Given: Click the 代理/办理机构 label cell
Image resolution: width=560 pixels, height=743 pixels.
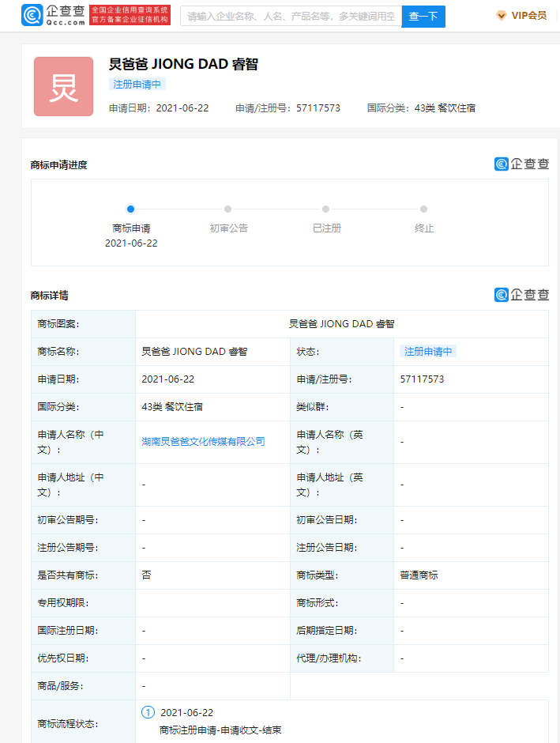Looking at the screenshot, I should pyautogui.click(x=342, y=658).
